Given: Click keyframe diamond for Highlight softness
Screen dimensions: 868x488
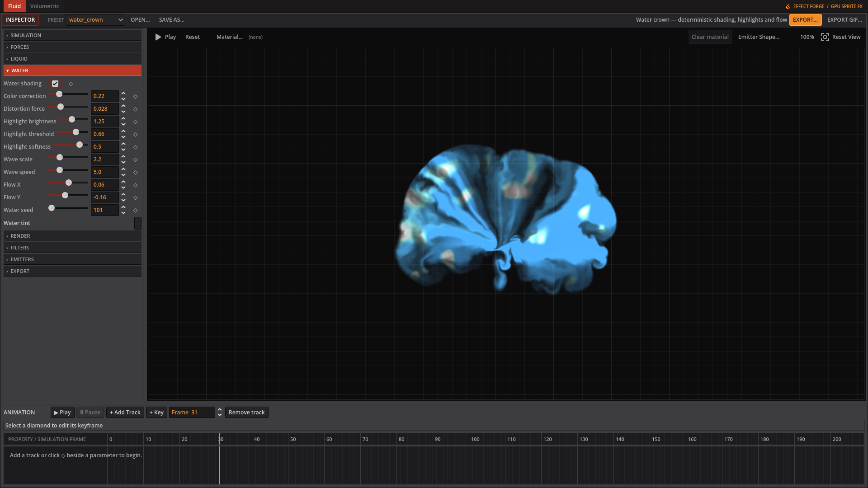Looking at the screenshot, I should 135,147.
